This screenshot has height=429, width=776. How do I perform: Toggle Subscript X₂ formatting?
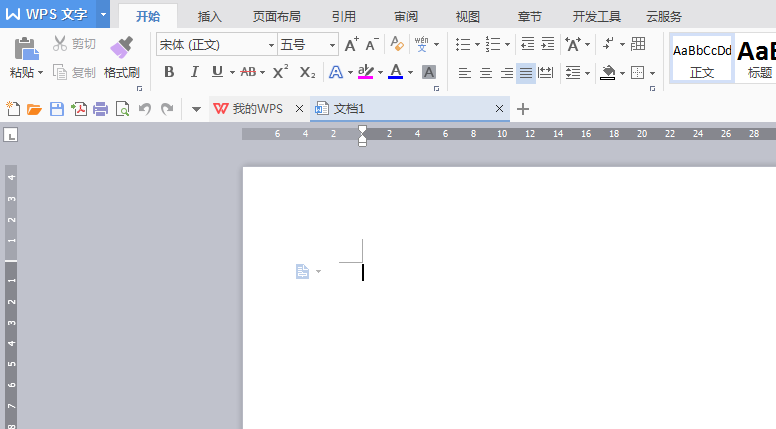tap(307, 73)
